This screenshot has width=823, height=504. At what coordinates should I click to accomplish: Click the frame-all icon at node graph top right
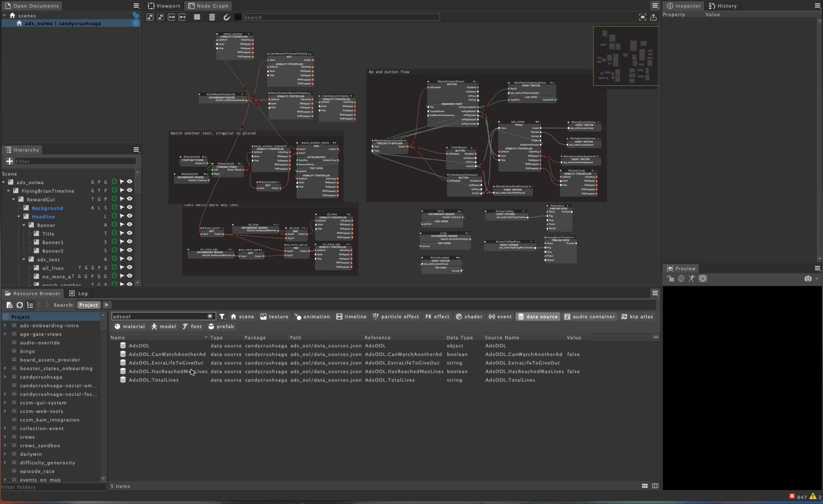(x=642, y=17)
